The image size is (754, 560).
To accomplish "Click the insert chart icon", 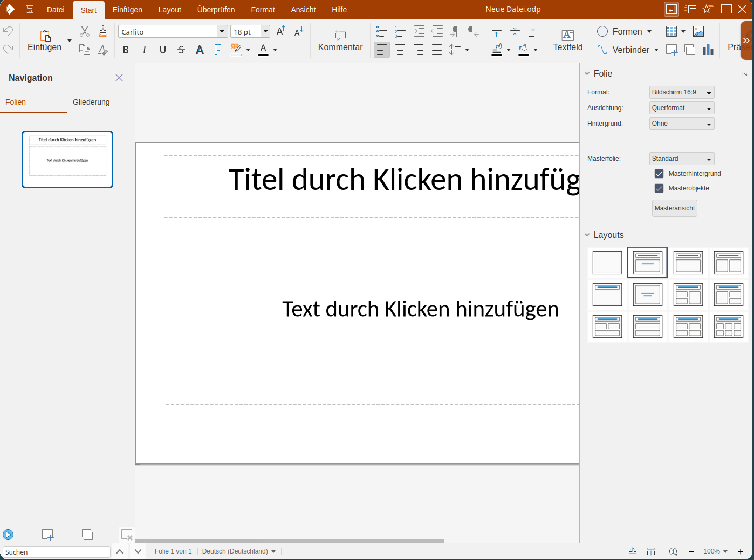I will (708, 50).
